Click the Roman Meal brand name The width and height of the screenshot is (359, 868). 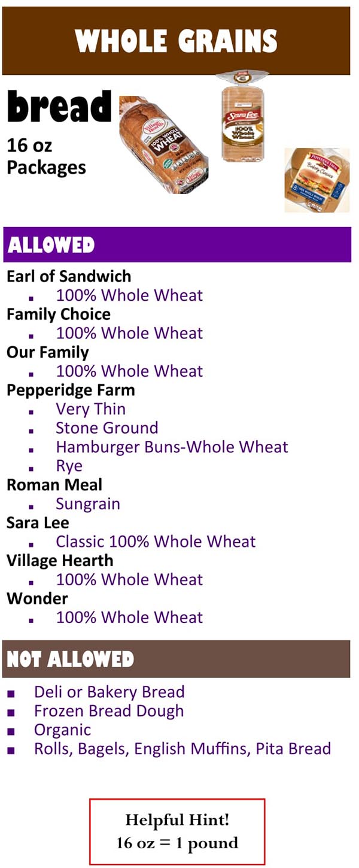tap(54, 485)
